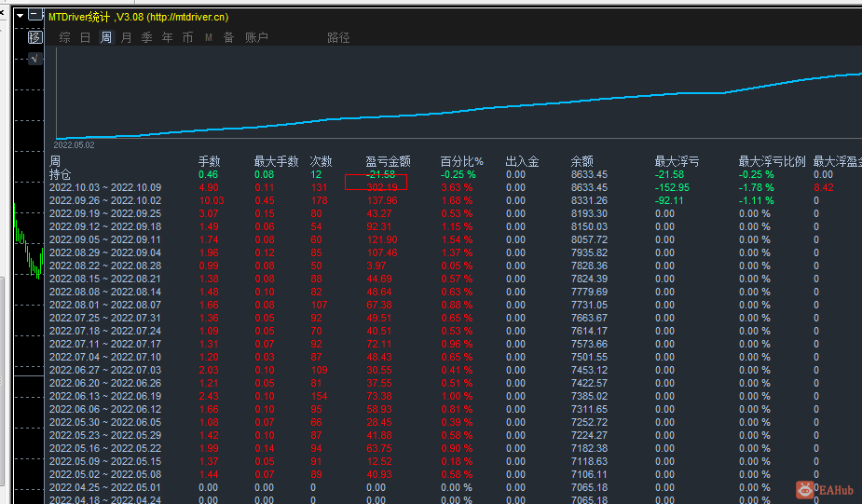The height and width of the screenshot is (504, 862).
Task: Select row 2022.09.19 ~ 2022.09.25
Action: pos(105,213)
